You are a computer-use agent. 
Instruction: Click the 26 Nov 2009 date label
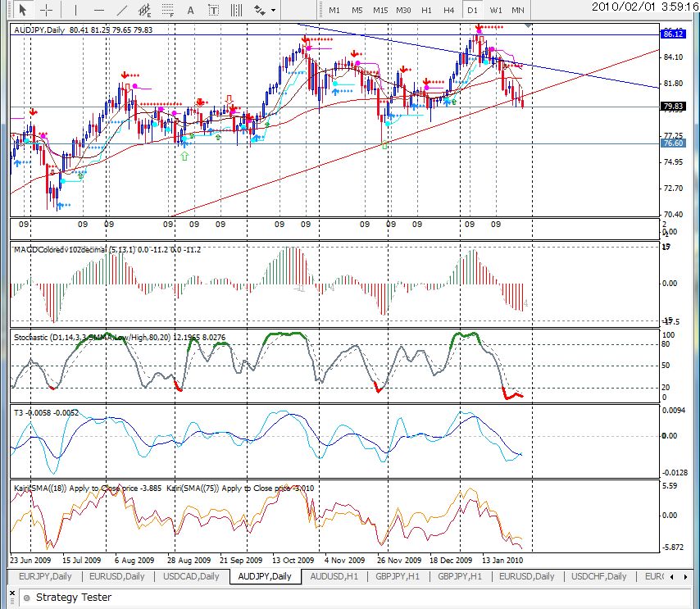coord(398,561)
